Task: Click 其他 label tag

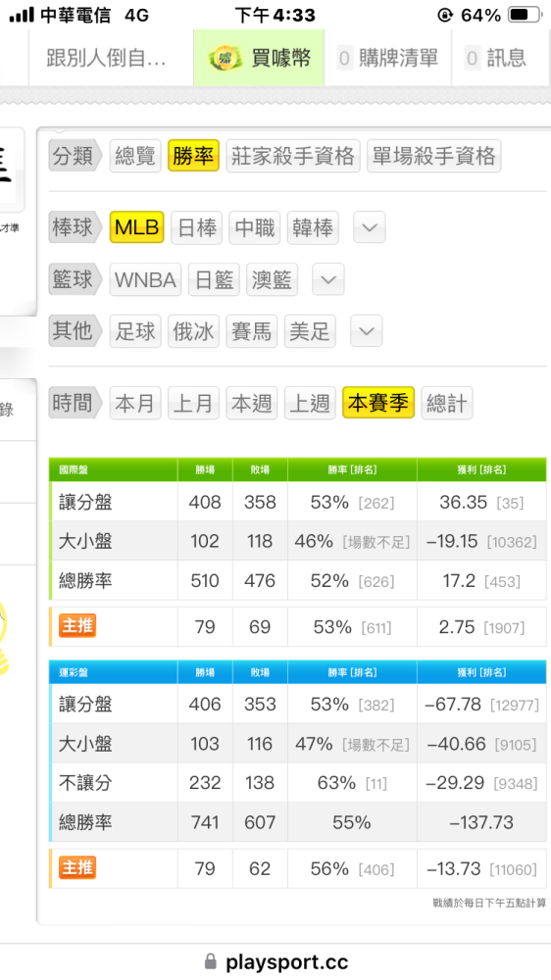Action: point(74,331)
